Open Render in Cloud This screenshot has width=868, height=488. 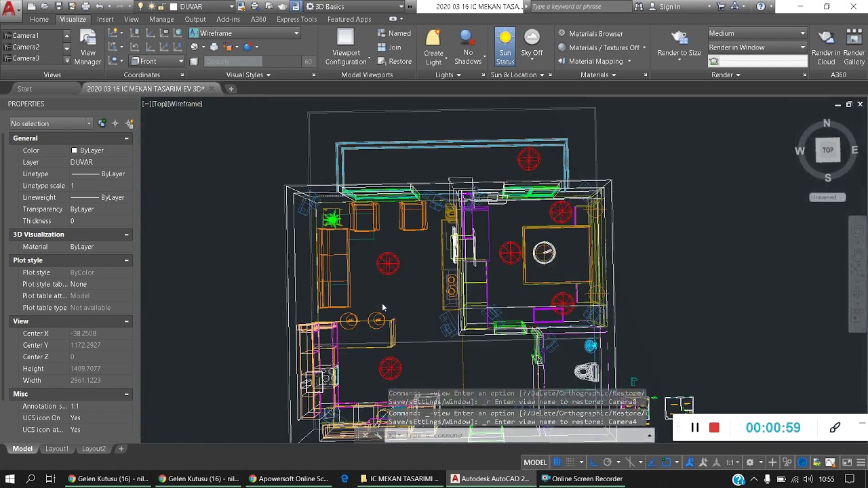click(826, 47)
